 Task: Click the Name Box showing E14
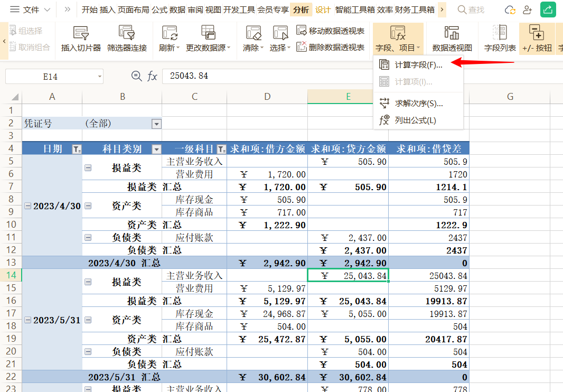tap(50, 77)
